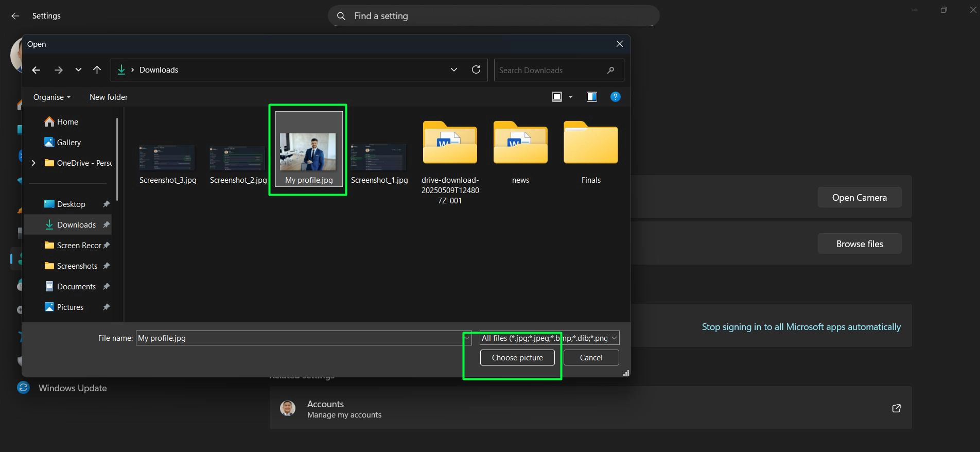Click the Windows Update sync icon
The width and height of the screenshot is (980, 452).
coord(23,388)
